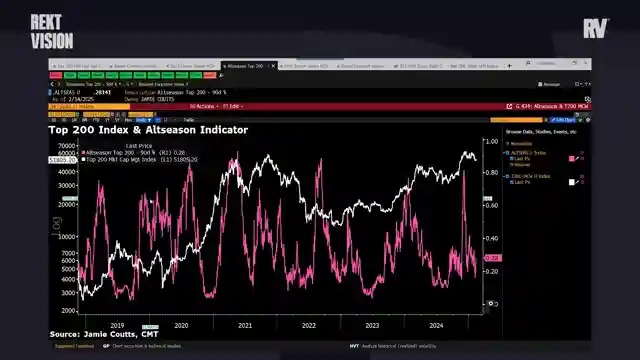Click the Browse Data, Studies, Events field
Viewport: 640px width, 360px height.
pyautogui.click(x=541, y=132)
